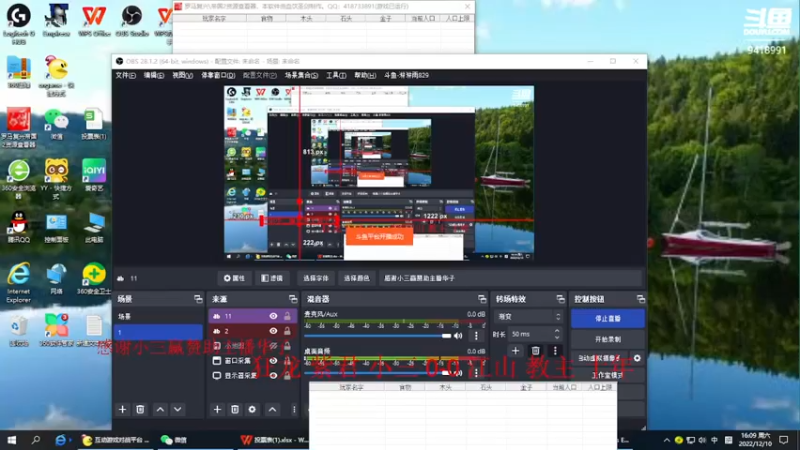Click the 选择颜色 button
Image resolution: width=800 pixels, height=450 pixels.
coord(356,278)
